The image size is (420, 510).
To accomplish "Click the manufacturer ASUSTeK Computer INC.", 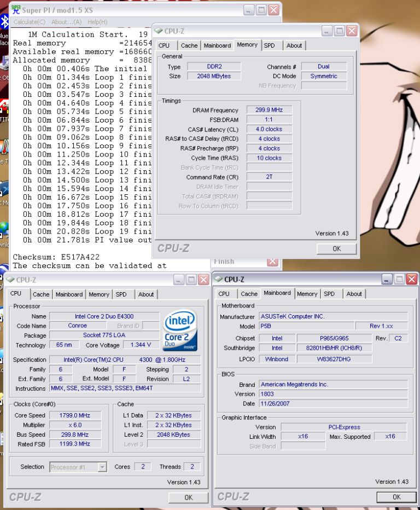I will 333,316.
